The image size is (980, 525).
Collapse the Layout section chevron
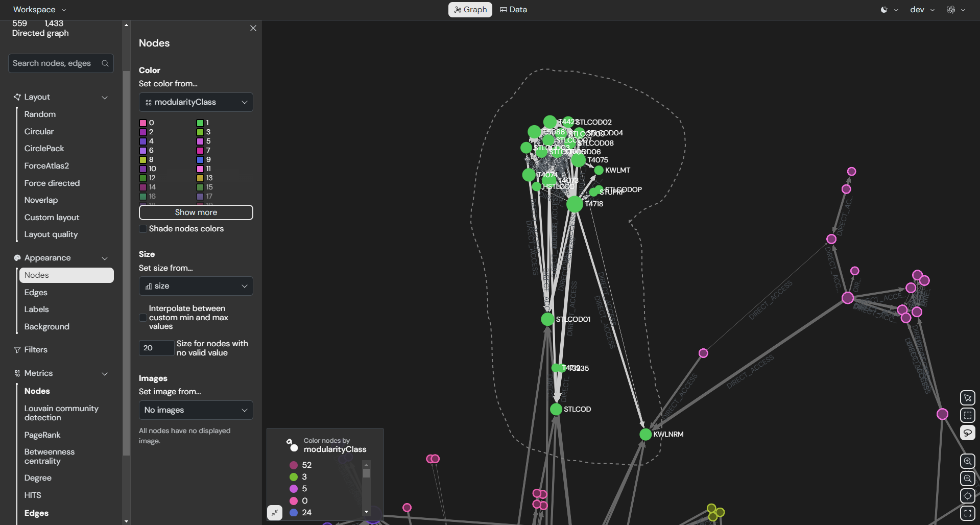pos(105,98)
